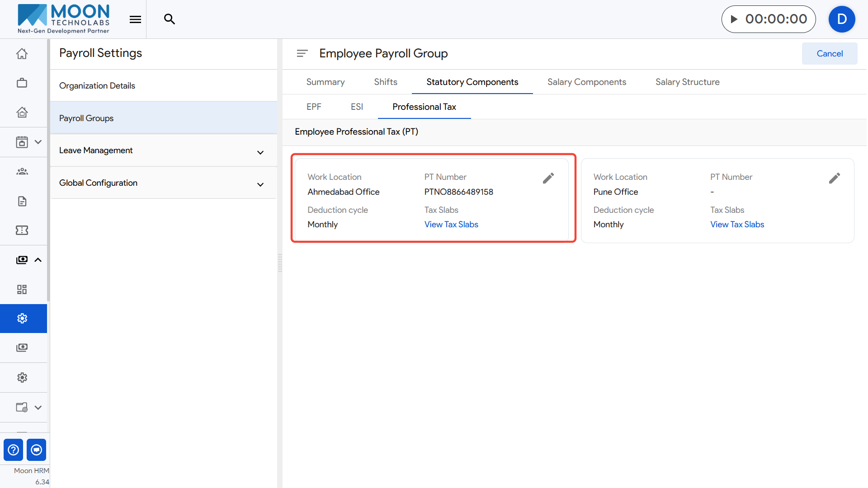Select Organization Details in Payroll Settings
Image resolution: width=868 pixels, height=488 pixels.
97,86
